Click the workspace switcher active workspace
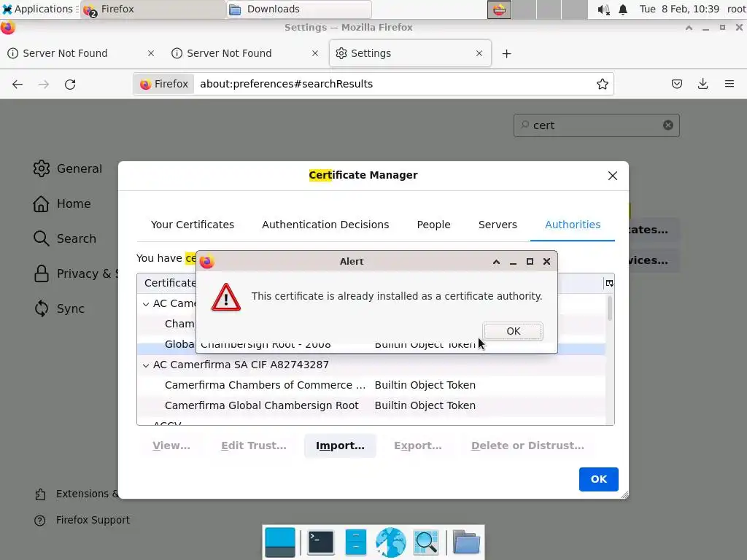This screenshot has width=747, height=560. click(499, 9)
